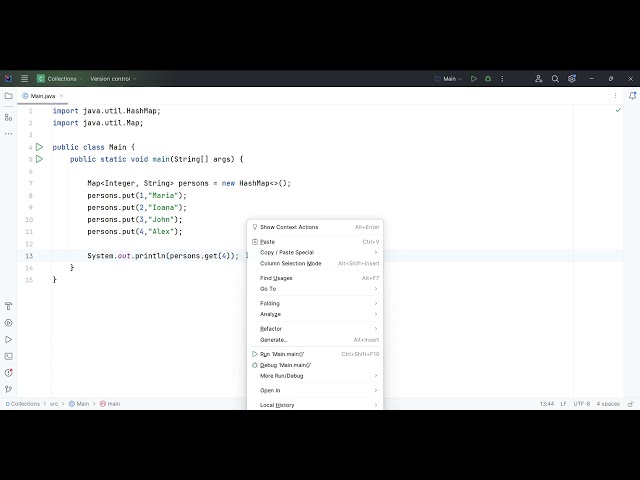Open IDE settings gear icon

(572, 78)
